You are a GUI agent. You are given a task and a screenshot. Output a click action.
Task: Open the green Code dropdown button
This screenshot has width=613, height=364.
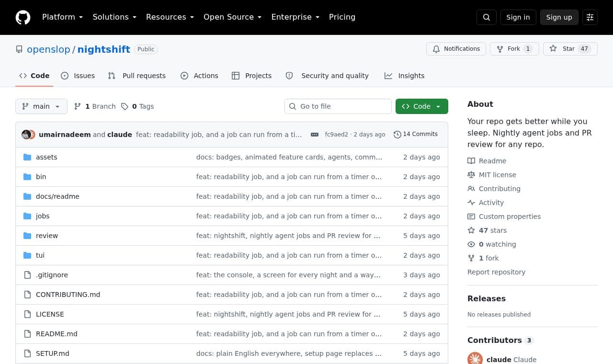click(422, 106)
